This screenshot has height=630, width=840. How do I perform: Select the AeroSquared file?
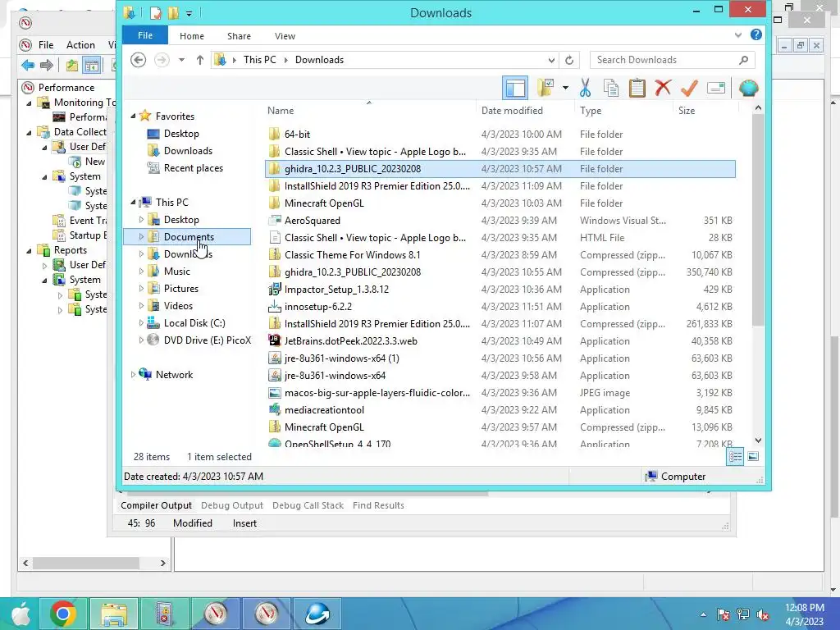click(313, 220)
